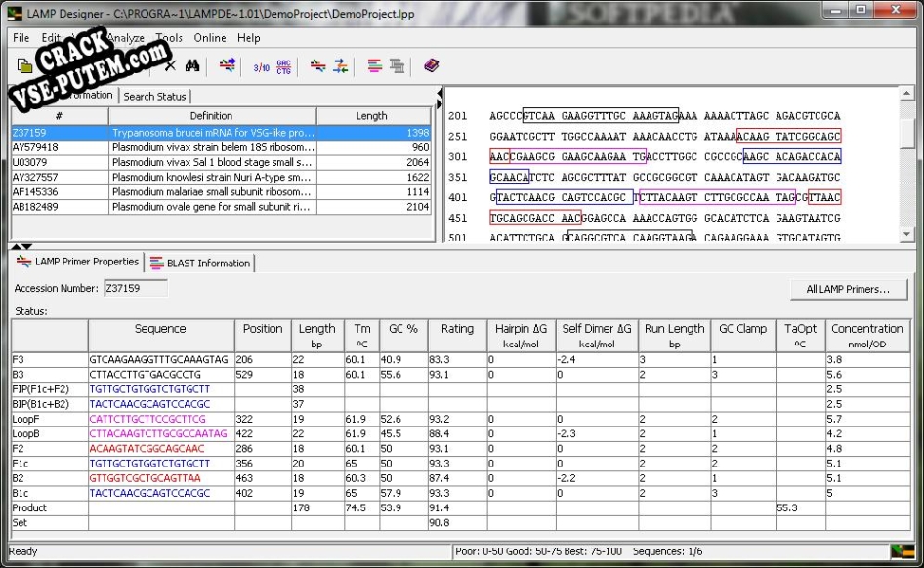The height and width of the screenshot is (568, 924).
Task: Click the Tm column header
Action: click(362, 336)
